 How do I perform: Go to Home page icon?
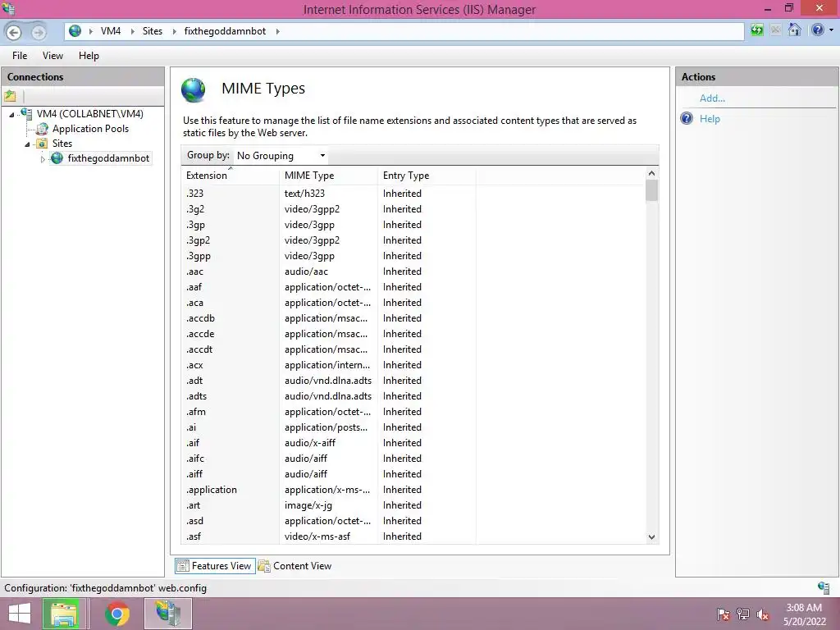point(794,30)
